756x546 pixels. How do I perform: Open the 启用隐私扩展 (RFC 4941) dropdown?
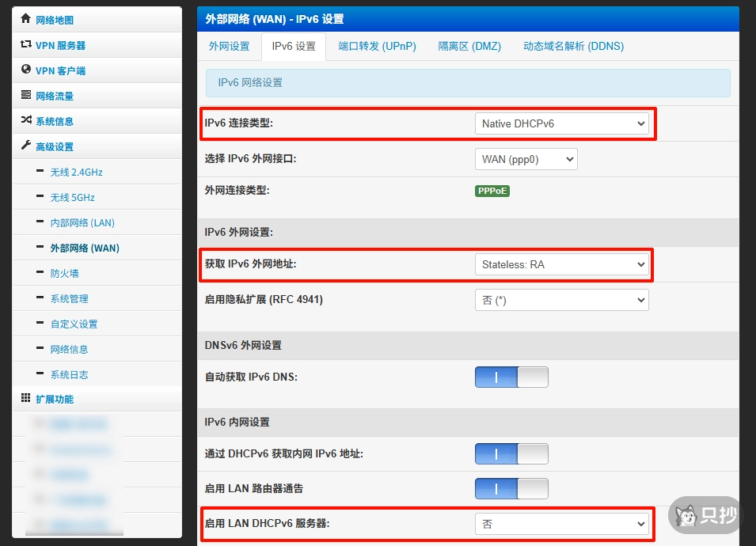[561, 300]
